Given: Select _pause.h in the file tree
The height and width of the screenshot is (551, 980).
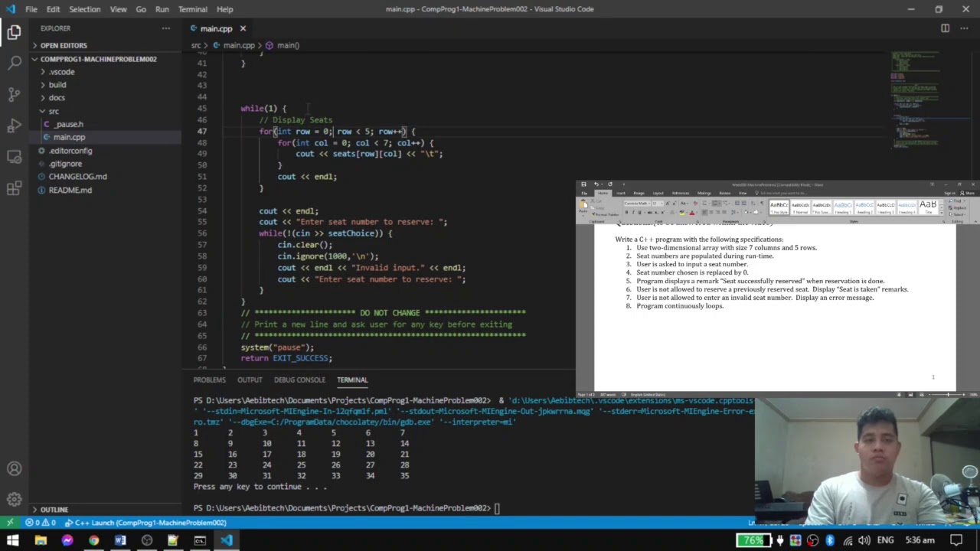Looking at the screenshot, I should (x=68, y=124).
